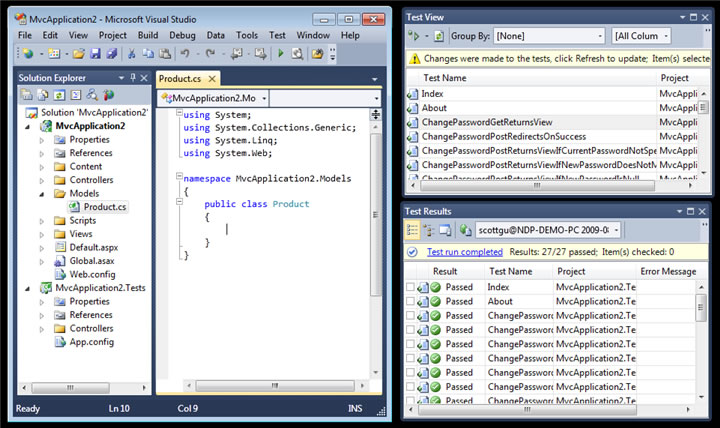Image resolution: width=720 pixels, height=428 pixels.
Task: Click the Cut scissors icon
Action: click(132, 54)
